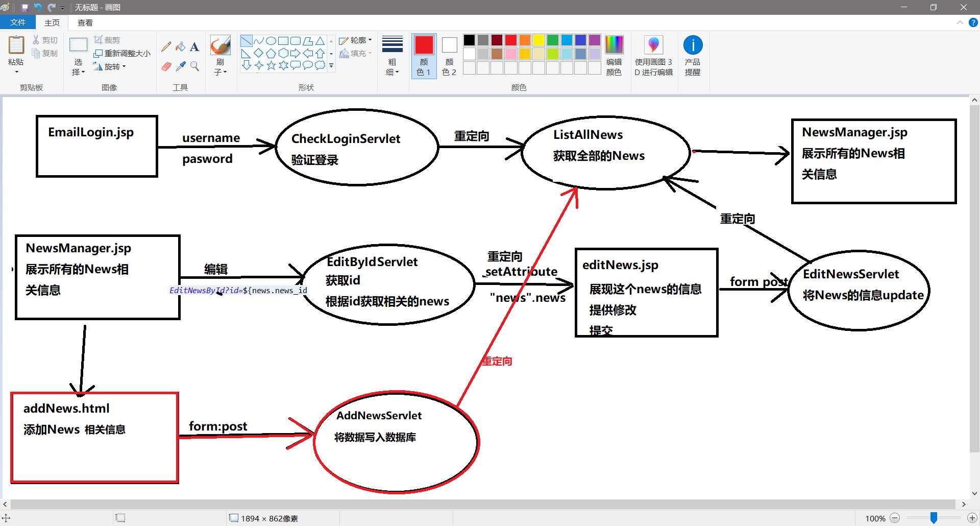Click the 复制 button
Image resolution: width=980 pixels, height=526 pixels.
(45, 53)
